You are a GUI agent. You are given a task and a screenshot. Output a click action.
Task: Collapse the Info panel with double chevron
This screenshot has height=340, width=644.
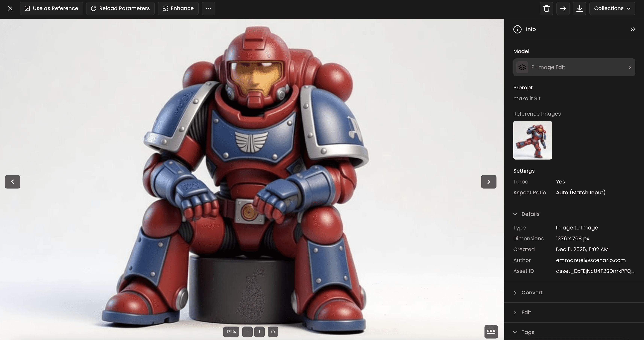pyautogui.click(x=633, y=30)
